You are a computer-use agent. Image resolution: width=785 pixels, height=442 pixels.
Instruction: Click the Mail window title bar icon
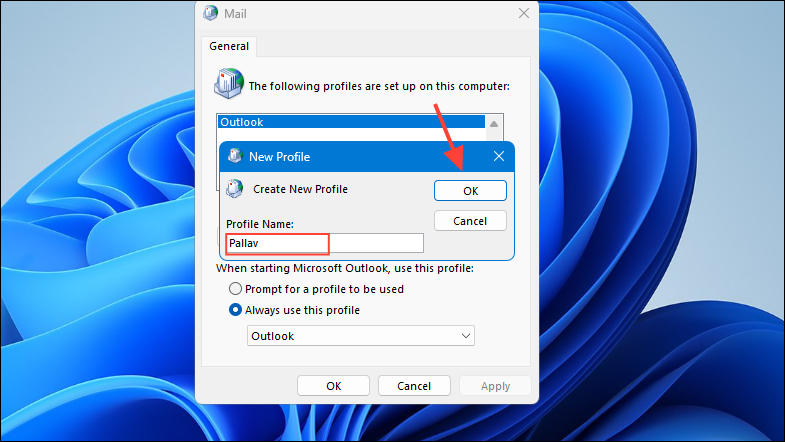[x=210, y=13]
